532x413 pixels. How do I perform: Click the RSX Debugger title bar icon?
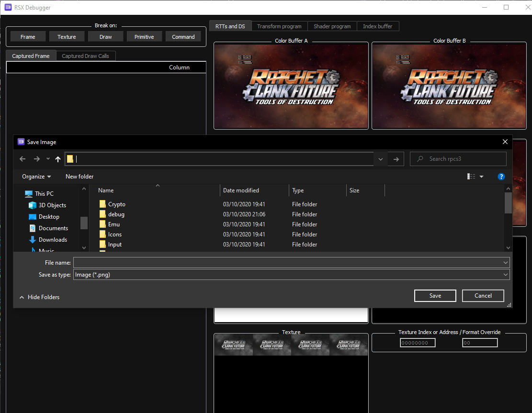click(8, 7)
